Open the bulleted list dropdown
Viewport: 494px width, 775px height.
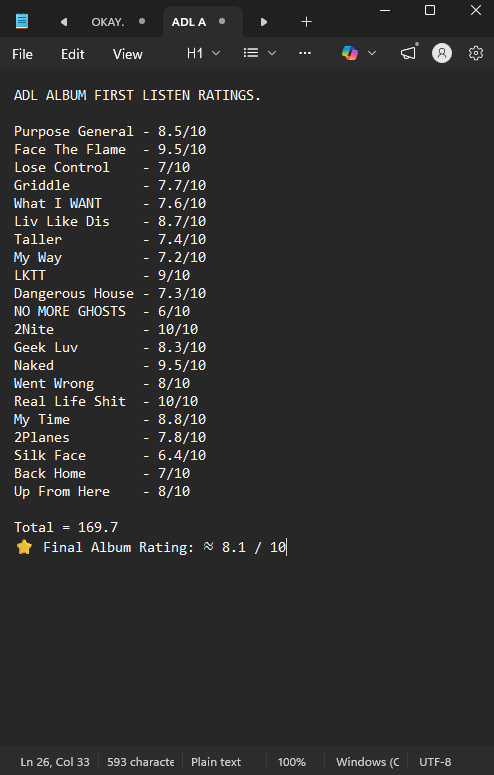(260, 53)
